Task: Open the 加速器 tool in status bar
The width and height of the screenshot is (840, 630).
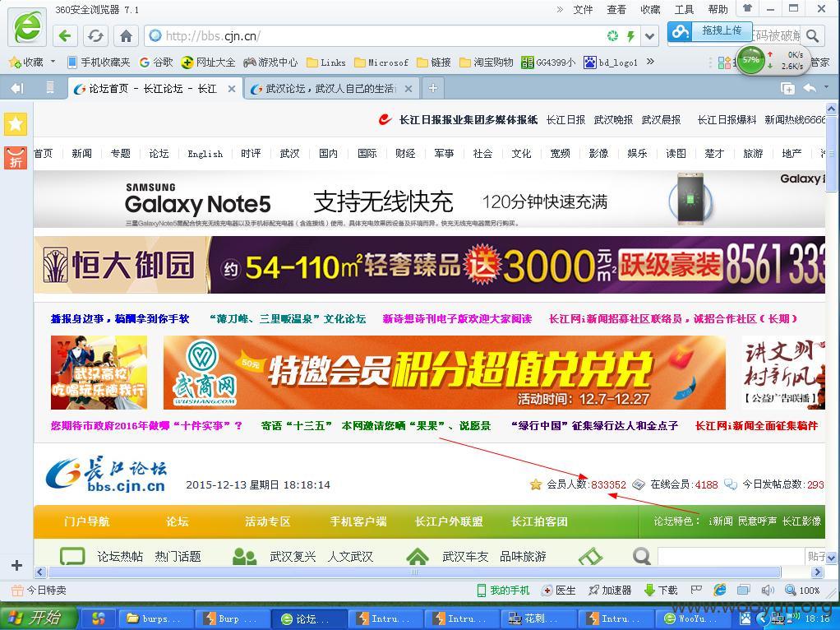Action: tap(610, 591)
